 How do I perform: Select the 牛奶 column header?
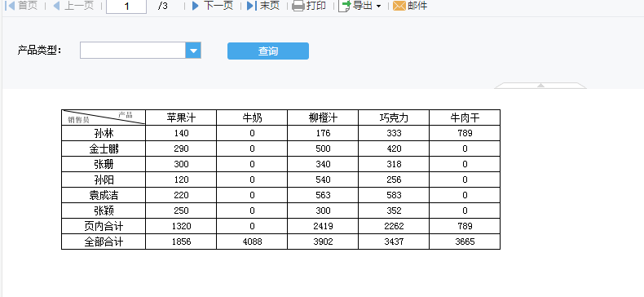[x=252, y=117]
